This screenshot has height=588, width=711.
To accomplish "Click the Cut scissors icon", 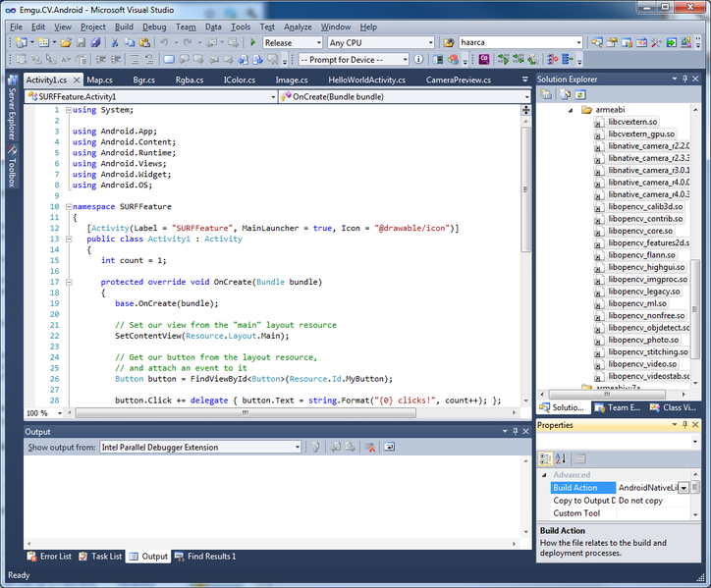I will pyautogui.click(x=115, y=42).
